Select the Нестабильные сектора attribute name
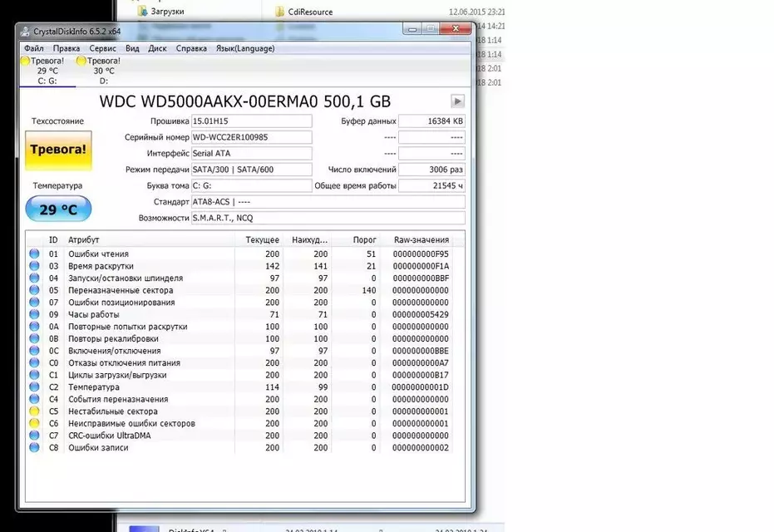The width and height of the screenshot is (774, 532). 113,411
